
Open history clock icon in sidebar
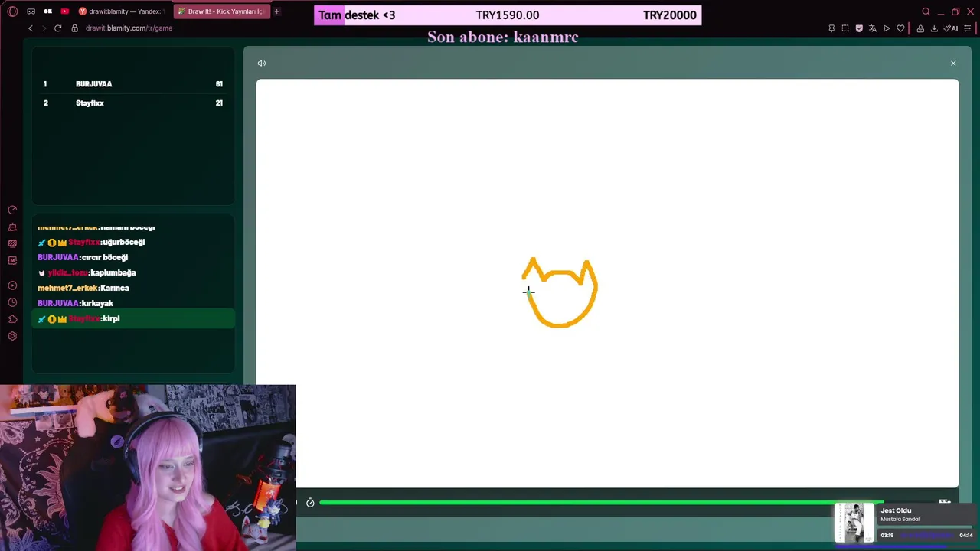click(x=12, y=302)
